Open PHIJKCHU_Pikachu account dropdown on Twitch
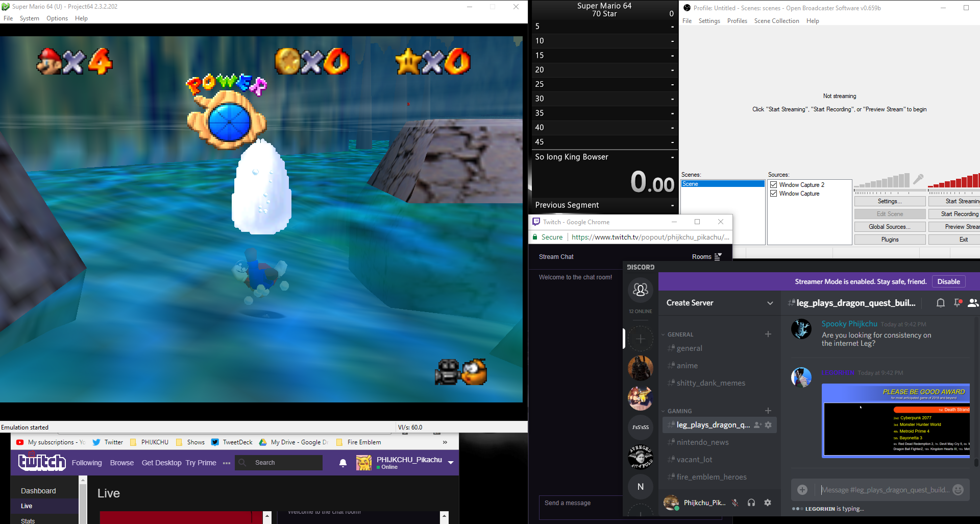980x524 pixels. (451, 463)
